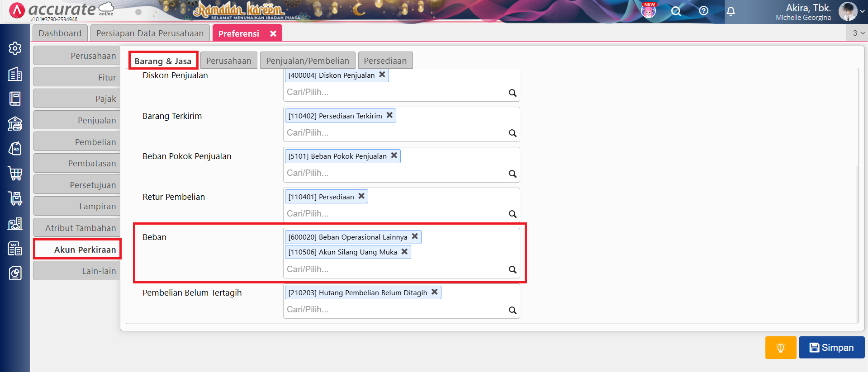Open the Dashboard tab
This screenshot has width=868, height=372.
pyautogui.click(x=60, y=33)
